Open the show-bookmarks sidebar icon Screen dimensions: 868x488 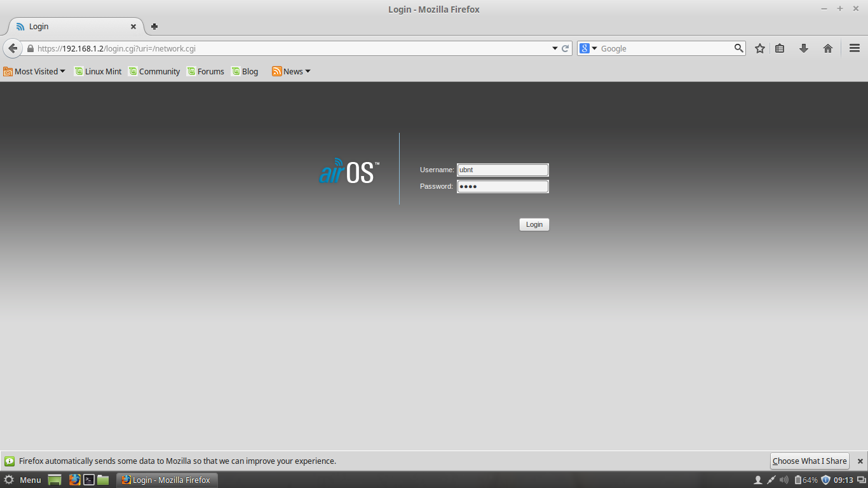780,48
